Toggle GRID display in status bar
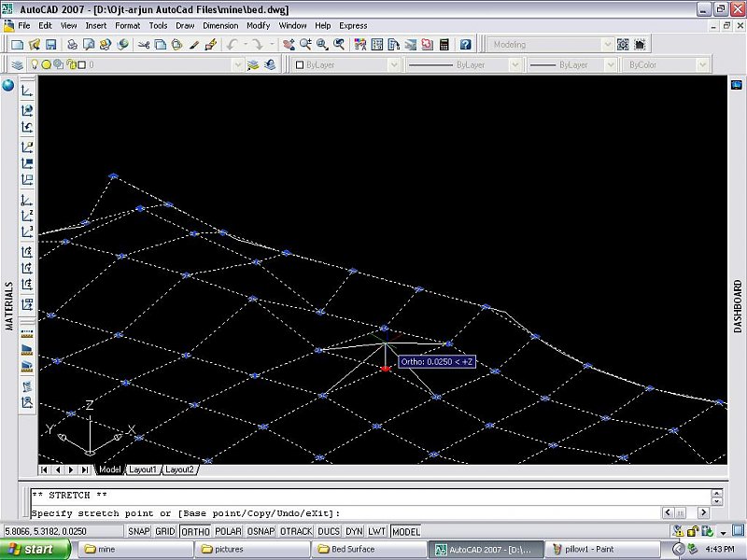 click(x=165, y=531)
